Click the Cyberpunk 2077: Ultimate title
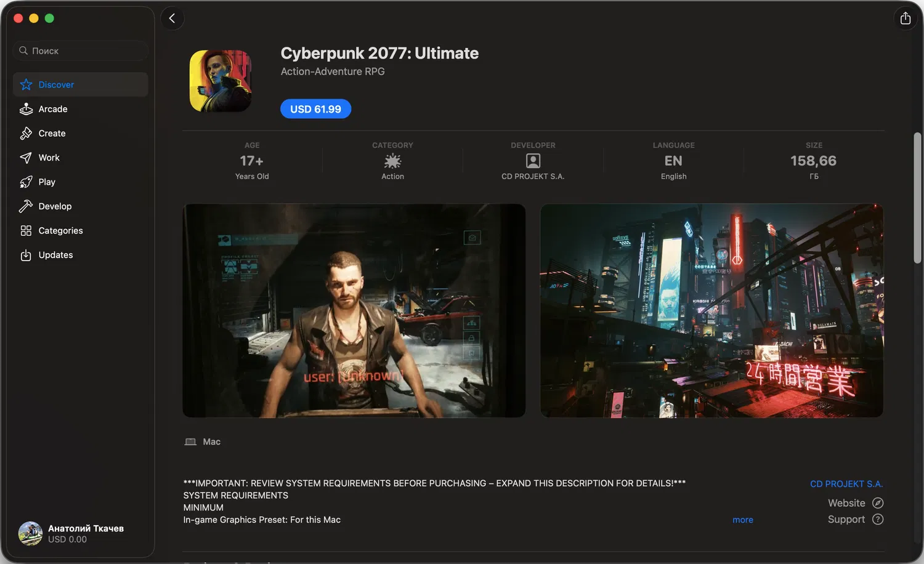The height and width of the screenshot is (564, 924). tap(379, 54)
